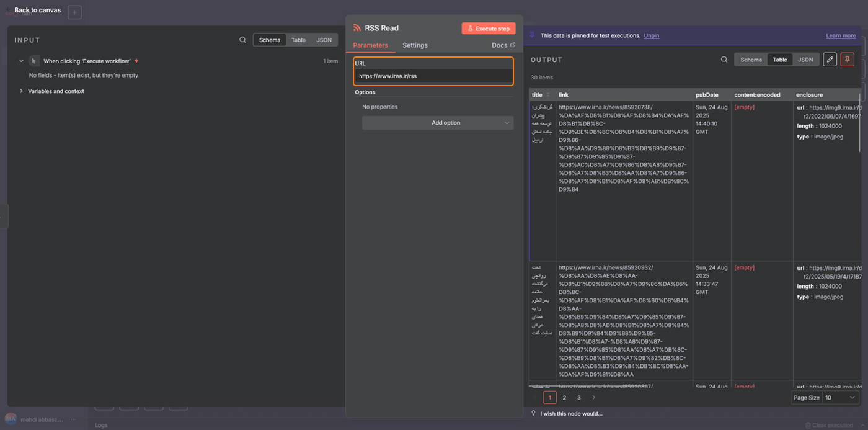The height and width of the screenshot is (430, 868).
Task: Go to next page using the right chevron
Action: (593, 398)
